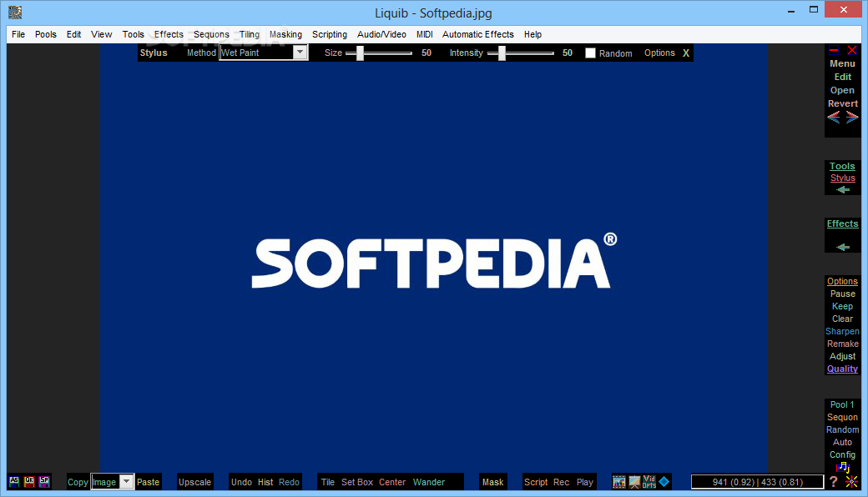Click the blue diamond icon
Image resolution: width=868 pixels, height=497 pixels.
[664, 481]
